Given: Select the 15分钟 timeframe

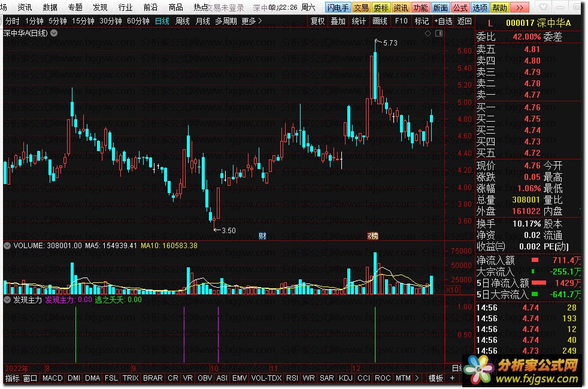Looking at the screenshot, I should [x=83, y=21].
